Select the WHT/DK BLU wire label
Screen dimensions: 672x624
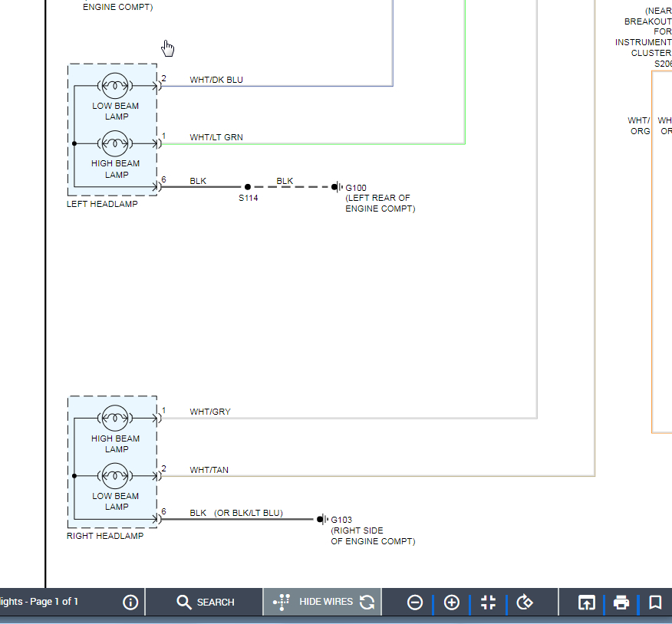(216, 80)
